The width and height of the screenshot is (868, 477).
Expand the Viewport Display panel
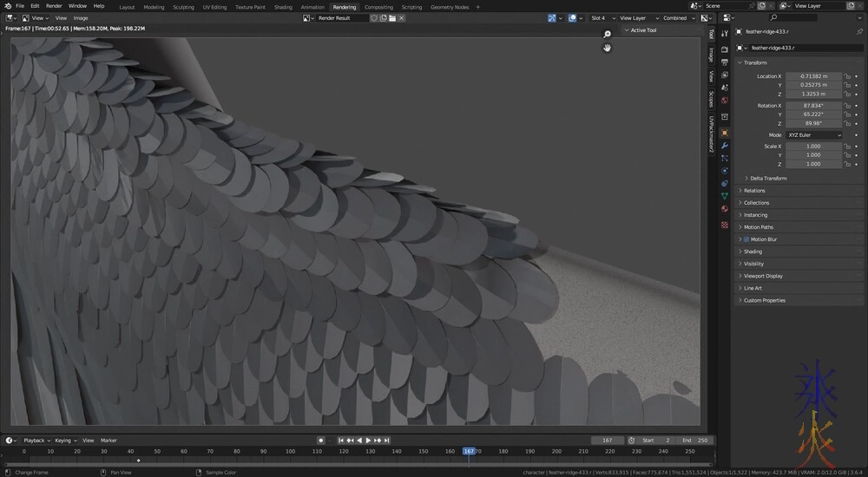(763, 276)
